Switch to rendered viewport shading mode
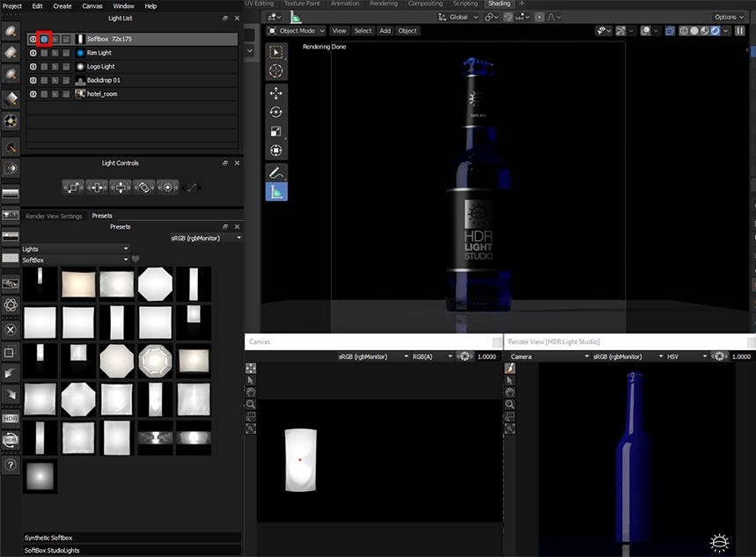756x557 pixels. (x=715, y=31)
